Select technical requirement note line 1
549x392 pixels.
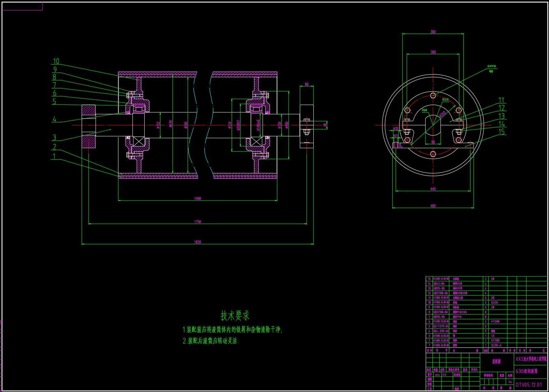(x=232, y=330)
